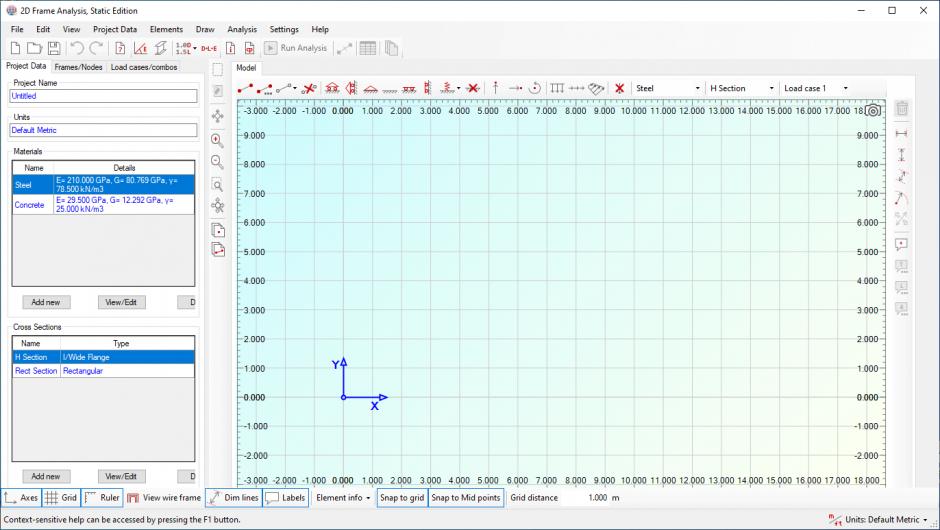Viewport: 940px width, 530px height.
Task: Switch to the Frames/Nodes tab
Action: pos(79,67)
